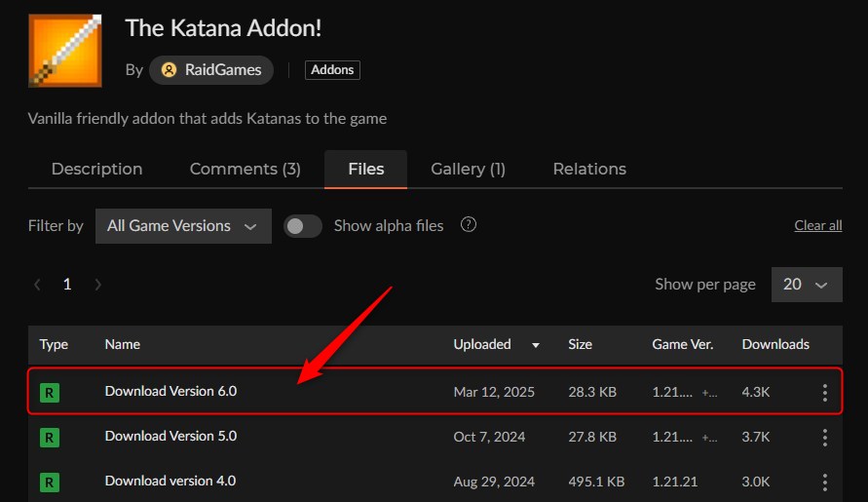Click the Uploaded sort arrow
Screen dimensions: 868x502
pyautogui.click(x=535, y=345)
